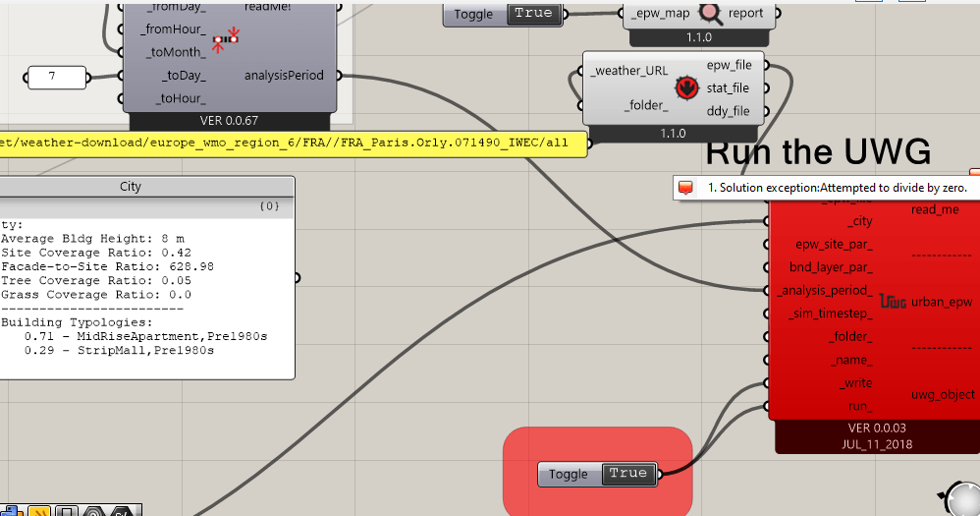
Task: Click the urban_epw output
Action: click(x=942, y=302)
